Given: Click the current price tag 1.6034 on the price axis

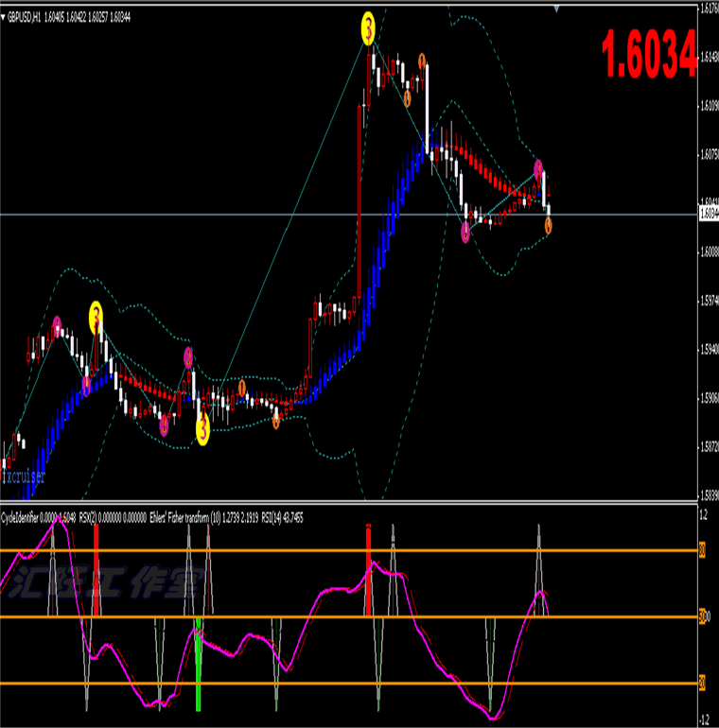Looking at the screenshot, I should pos(710,214).
